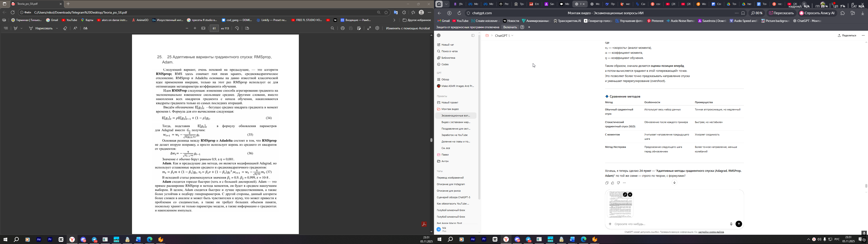The width and height of the screenshot is (868, 244).
Task: Open the ChatGPT 5 model dropdown
Action: pos(504,36)
